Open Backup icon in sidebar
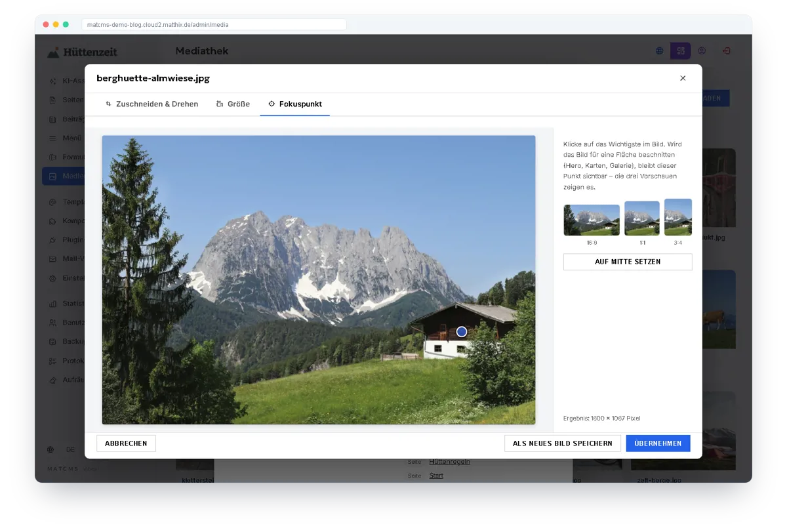Image resolution: width=787 pixels, height=532 pixels. coord(53,342)
